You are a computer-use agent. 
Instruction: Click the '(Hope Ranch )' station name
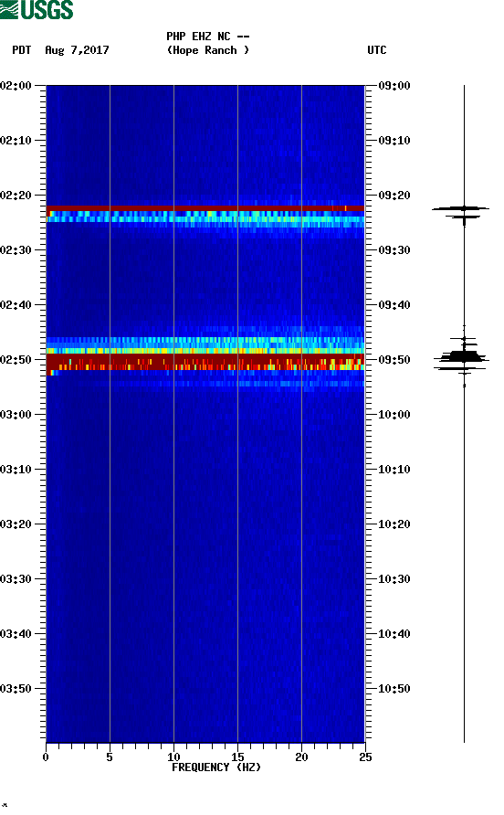click(208, 50)
